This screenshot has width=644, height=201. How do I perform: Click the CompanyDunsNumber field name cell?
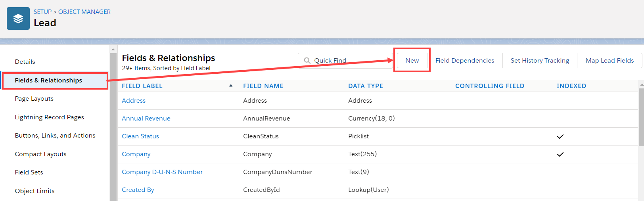[278, 172]
